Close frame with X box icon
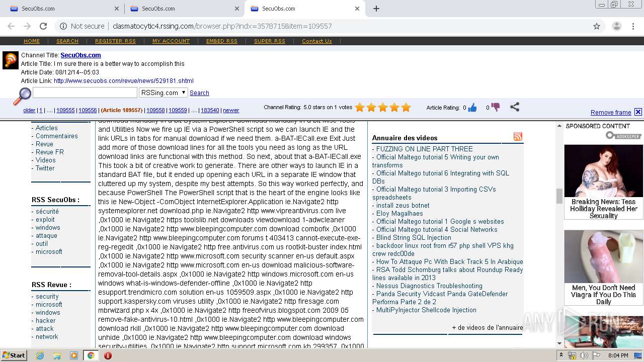This screenshot has height=362, width=644. point(638,112)
